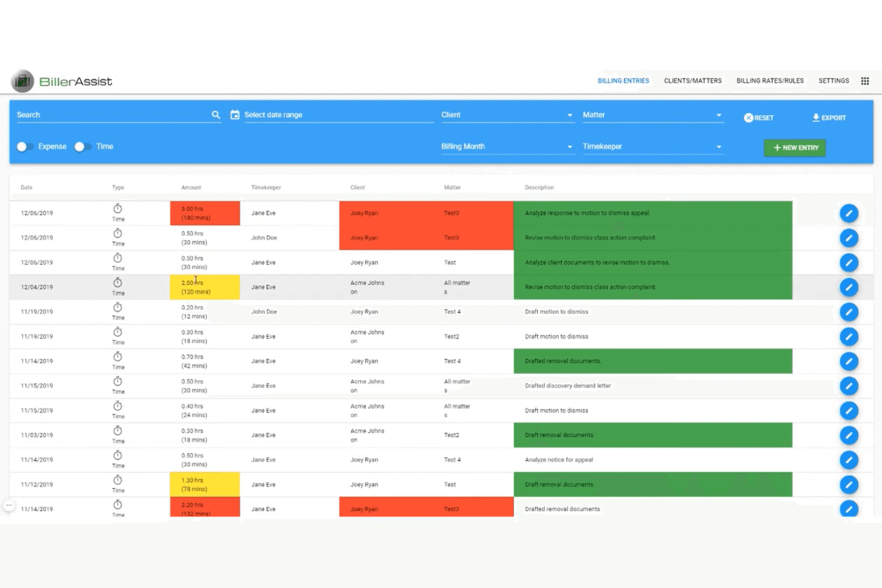
Task: Edit the 0.40 hrs 'Draft motion to dismiss' entry
Action: [x=849, y=411]
